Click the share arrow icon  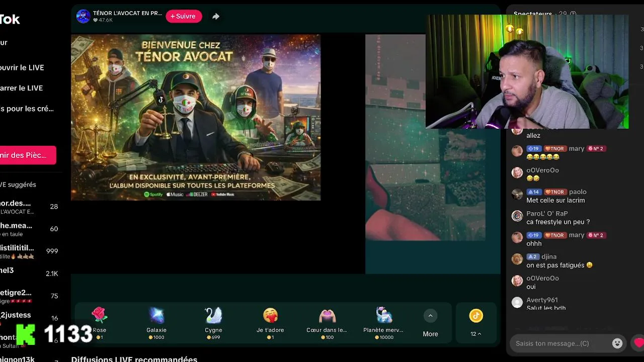point(216,16)
